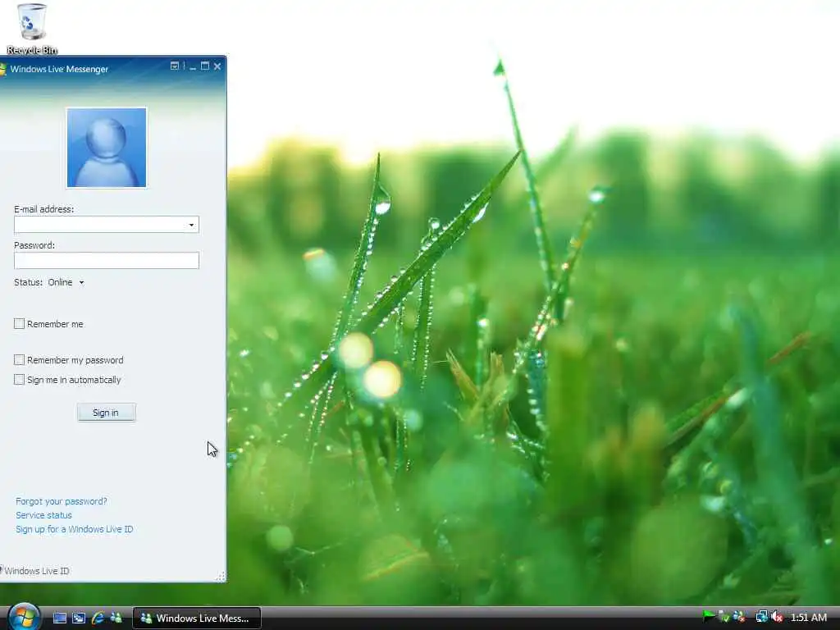Launch Messenger from quick launch icon
The image size is (840, 630).
coord(116,619)
